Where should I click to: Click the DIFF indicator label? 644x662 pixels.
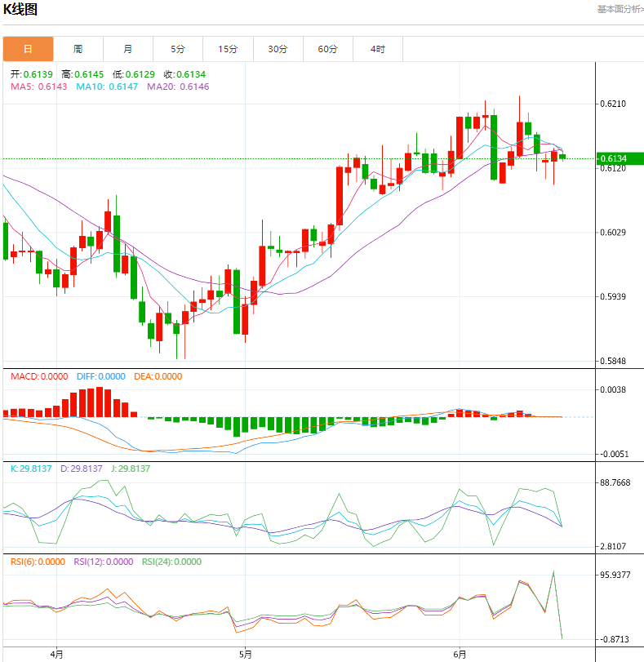(100, 376)
